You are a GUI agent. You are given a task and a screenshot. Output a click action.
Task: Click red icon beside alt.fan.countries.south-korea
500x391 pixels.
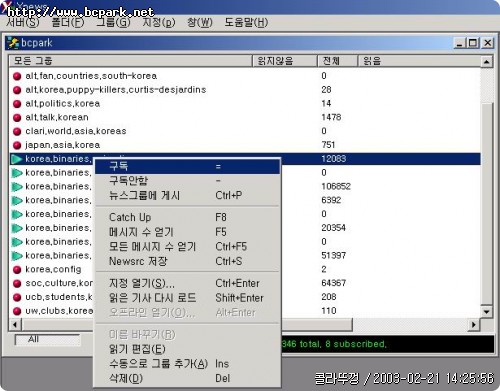(17, 76)
